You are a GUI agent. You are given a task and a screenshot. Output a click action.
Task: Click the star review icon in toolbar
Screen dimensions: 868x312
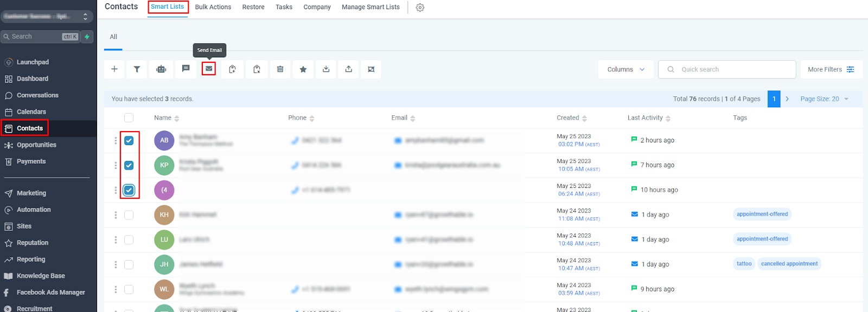[303, 69]
